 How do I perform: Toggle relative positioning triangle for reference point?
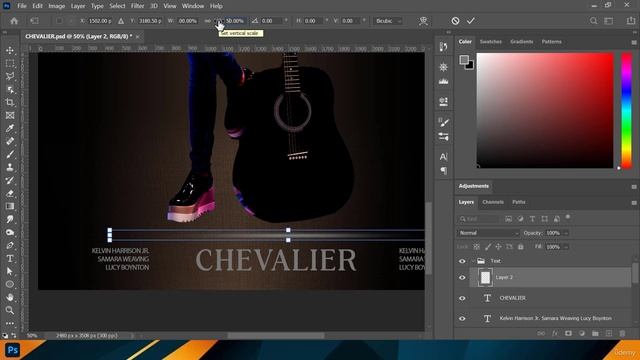click(x=121, y=21)
